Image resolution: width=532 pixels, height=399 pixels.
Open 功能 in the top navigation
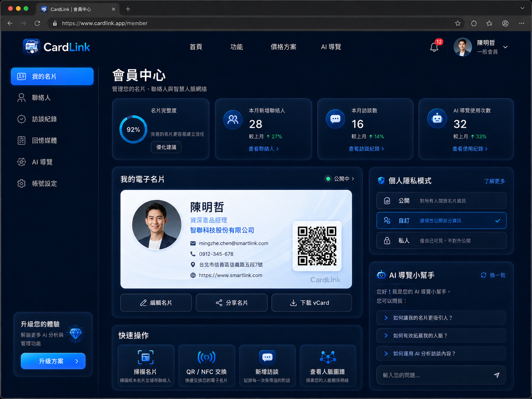tap(237, 47)
